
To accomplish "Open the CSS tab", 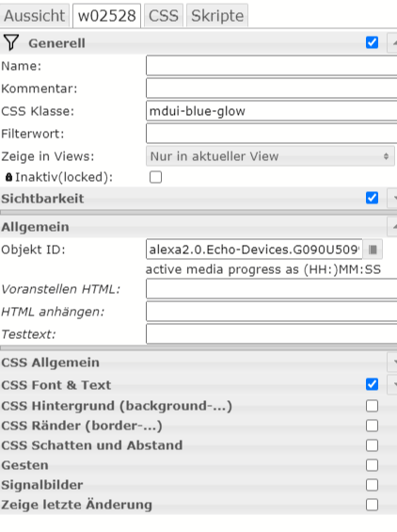I will coord(164,16).
